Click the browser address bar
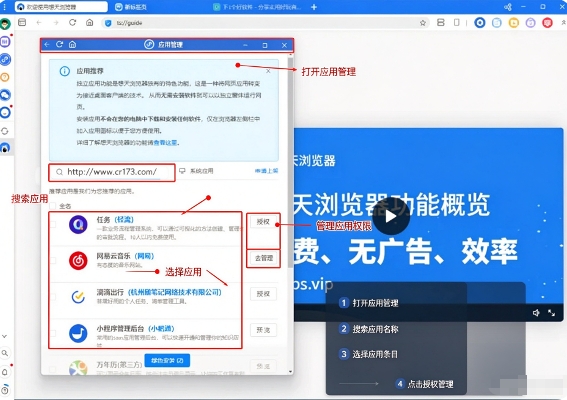The width and height of the screenshot is (567, 400). (x=266, y=23)
